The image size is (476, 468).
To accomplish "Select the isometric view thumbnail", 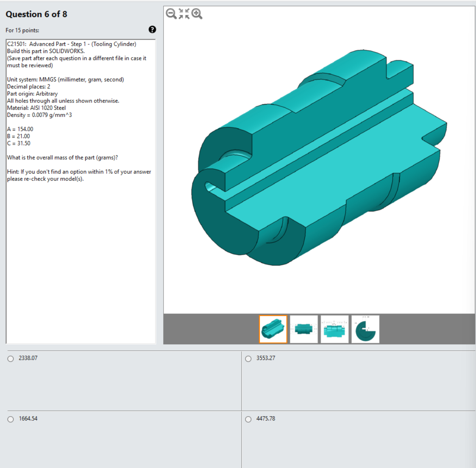I will point(273,329).
